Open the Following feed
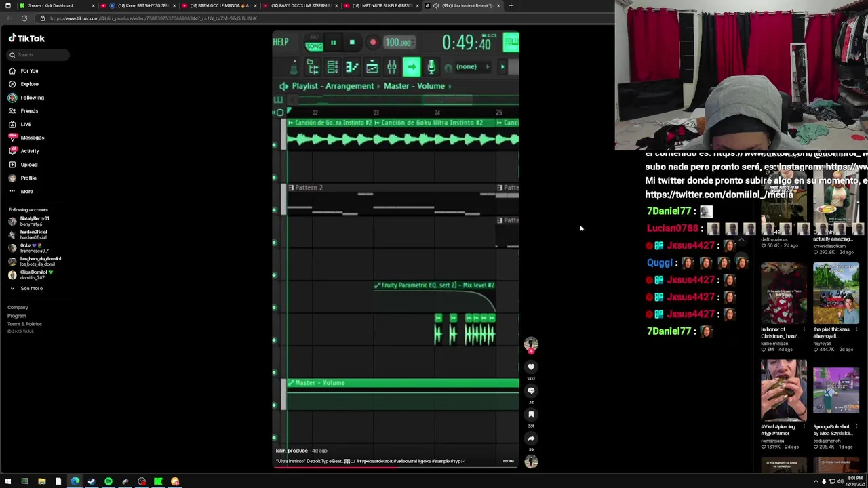Screen dimensions: 868x488 click(26, 98)
